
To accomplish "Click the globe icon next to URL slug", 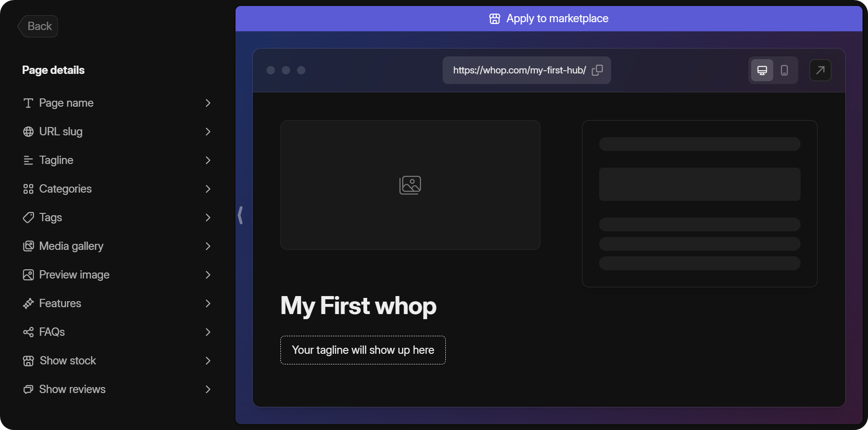I will [28, 131].
